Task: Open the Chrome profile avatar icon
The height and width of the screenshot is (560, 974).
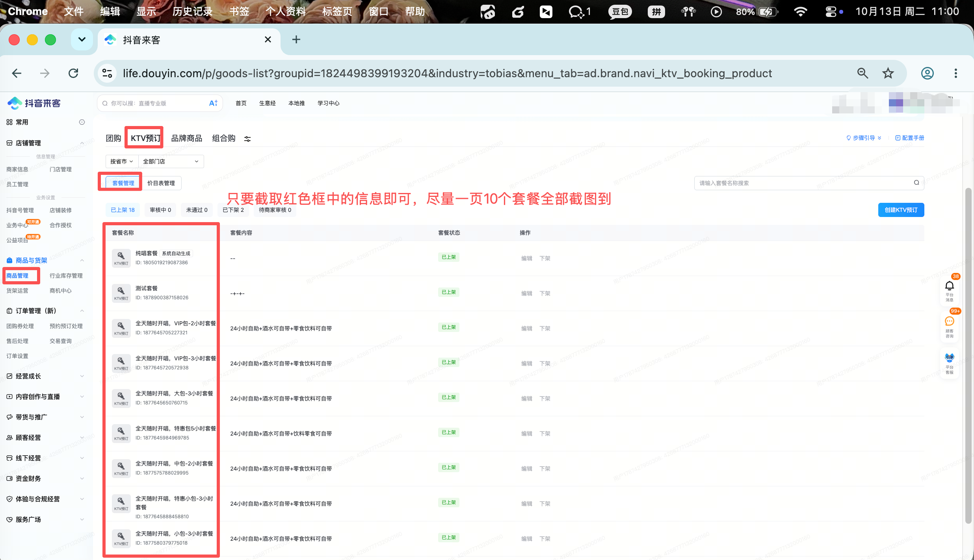Action: click(x=928, y=73)
